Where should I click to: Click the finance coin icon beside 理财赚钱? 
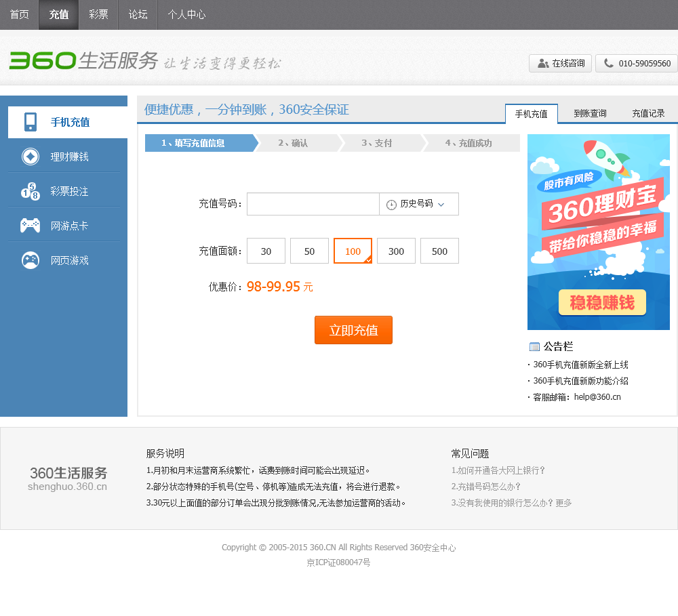click(31, 157)
